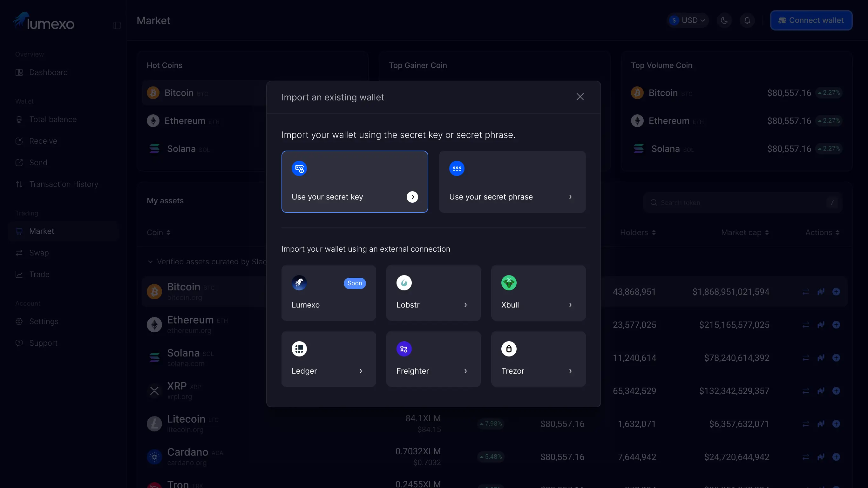Click add icon in XRP row
The width and height of the screenshot is (868, 488).
(836, 391)
